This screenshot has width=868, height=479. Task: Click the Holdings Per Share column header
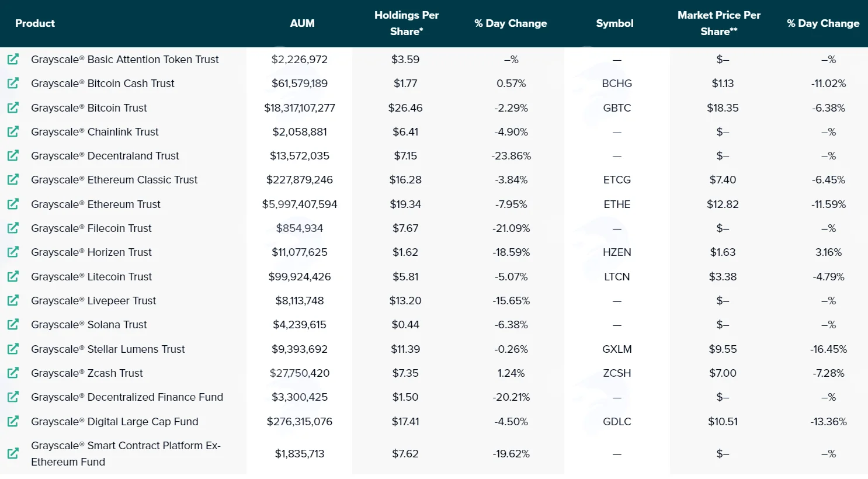pos(407,23)
